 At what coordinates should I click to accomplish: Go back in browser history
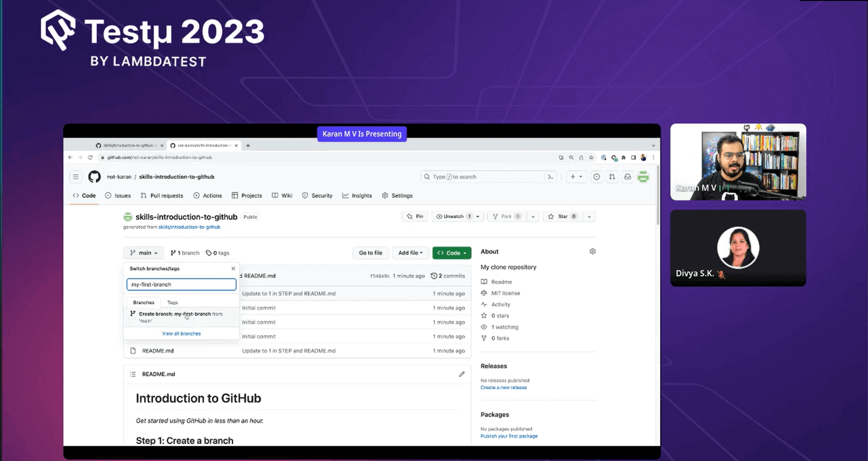(x=70, y=157)
